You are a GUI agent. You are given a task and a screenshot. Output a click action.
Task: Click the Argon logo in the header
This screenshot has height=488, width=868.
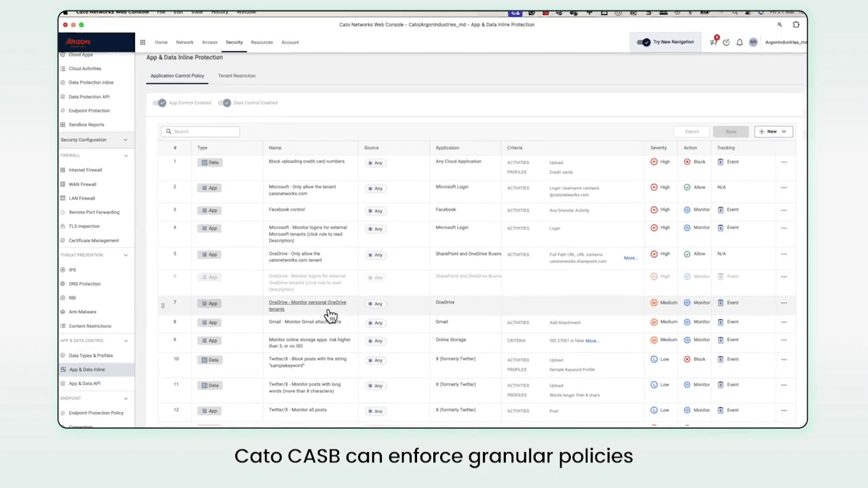[78, 42]
